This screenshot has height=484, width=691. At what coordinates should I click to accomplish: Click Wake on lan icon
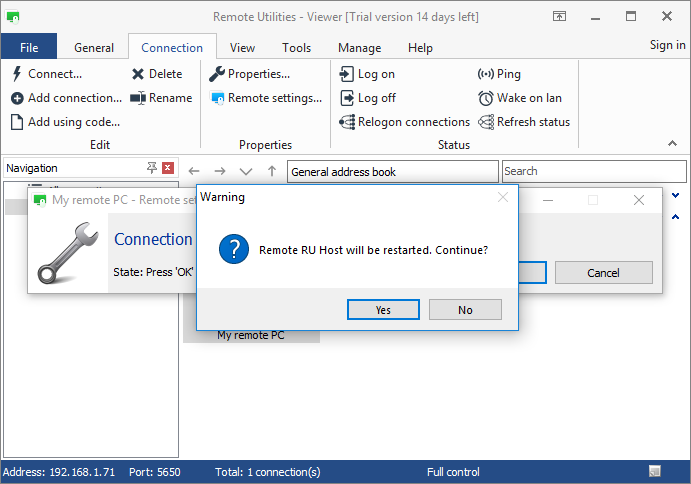pyautogui.click(x=486, y=98)
